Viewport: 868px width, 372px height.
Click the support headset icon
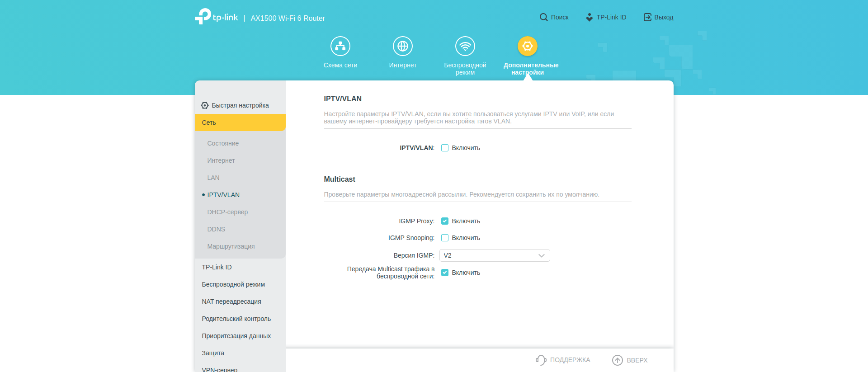[x=541, y=360]
